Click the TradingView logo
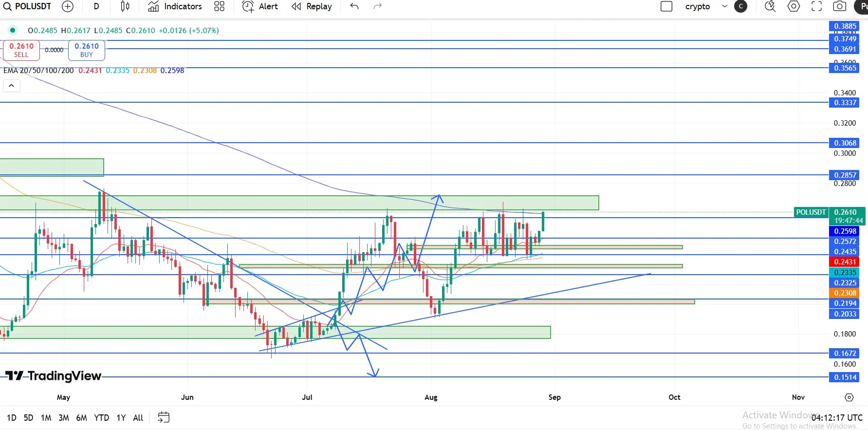 coord(54,376)
